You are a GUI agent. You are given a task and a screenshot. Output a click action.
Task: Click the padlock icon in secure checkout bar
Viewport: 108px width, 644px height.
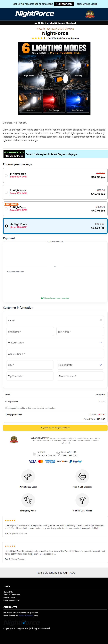[36, 23]
